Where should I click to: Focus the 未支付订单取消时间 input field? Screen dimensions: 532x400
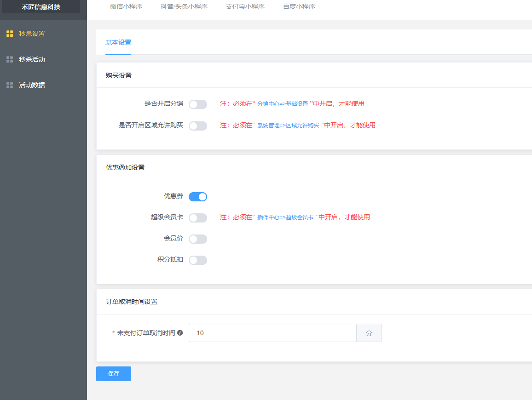click(272, 333)
